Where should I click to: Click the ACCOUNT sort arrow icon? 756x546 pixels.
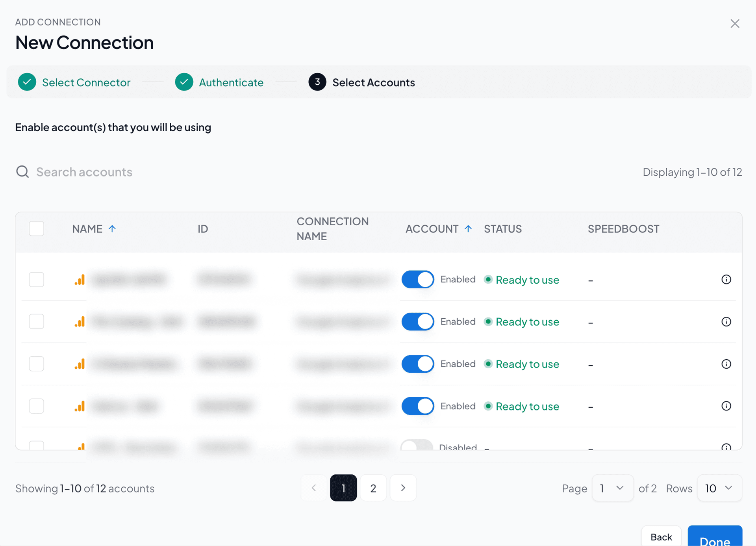(468, 228)
